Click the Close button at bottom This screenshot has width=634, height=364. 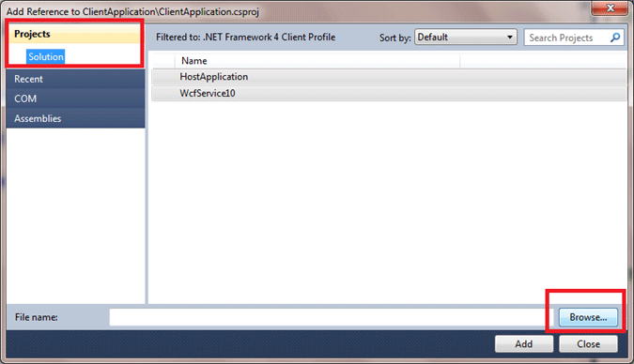[x=588, y=343]
